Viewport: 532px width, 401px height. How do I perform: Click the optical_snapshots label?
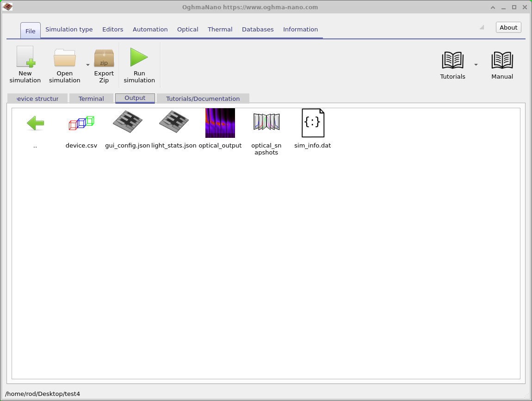pos(266,149)
